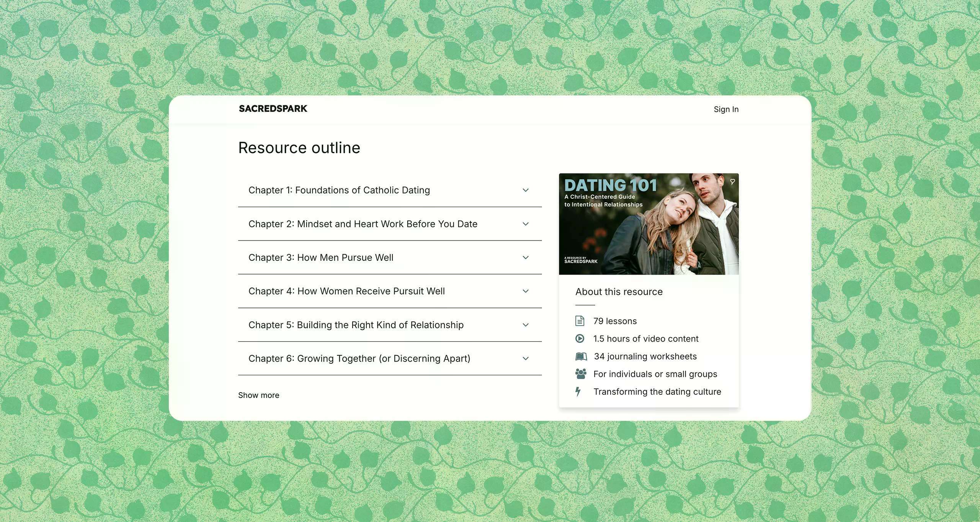980x522 pixels.
Task: Open Chapter 1: Foundations of Catholic Dating
Action: pyautogui.click(x=339, y=190)
